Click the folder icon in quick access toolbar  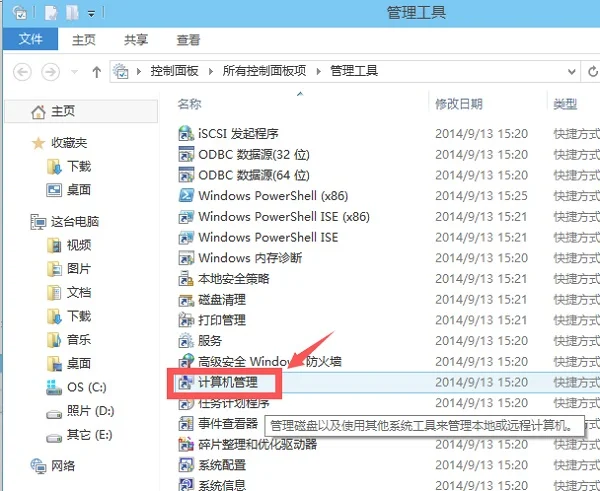tap(72, 13)
